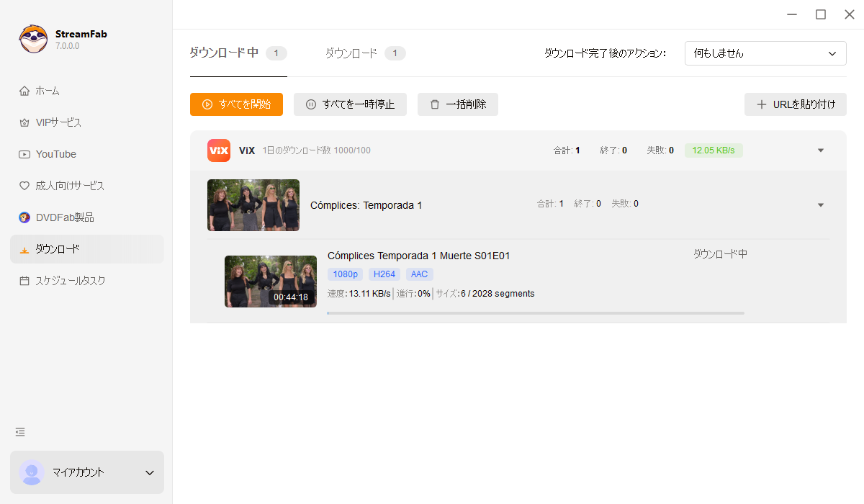This screenshot has height=504, width=864.
Task: Select the ダウンロード中 tab
Action: point(227,53)
